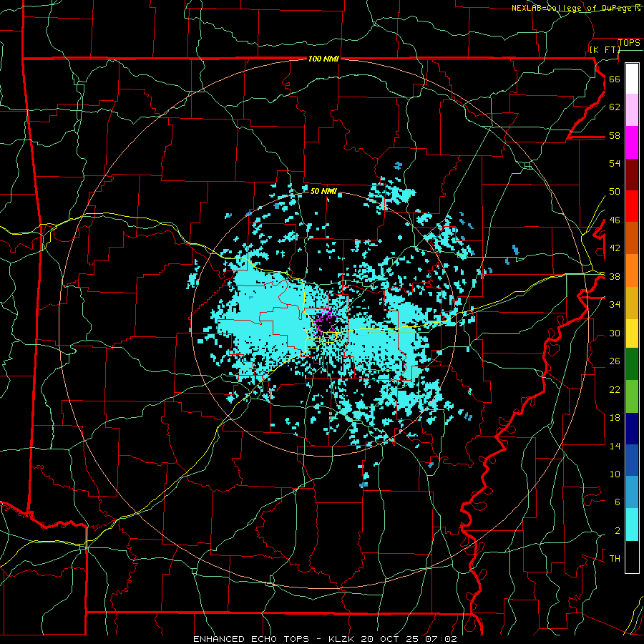Click the light green legend swatch

[632, 396]
